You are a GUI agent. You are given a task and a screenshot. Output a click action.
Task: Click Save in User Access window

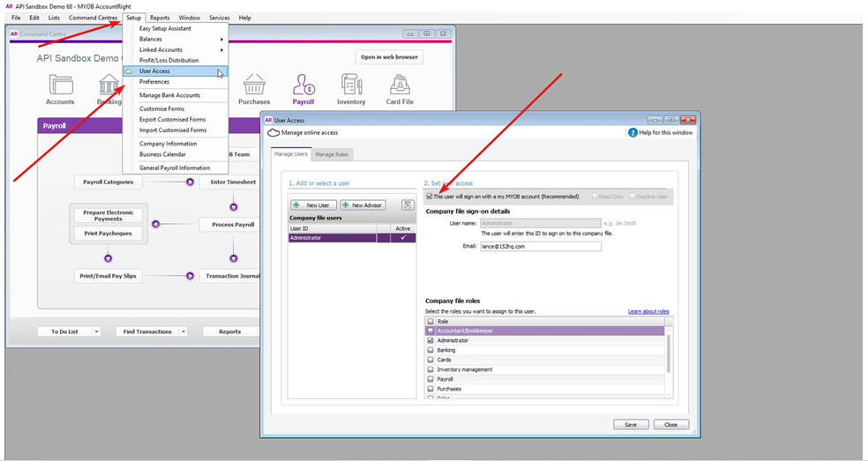tap(631, 425)
